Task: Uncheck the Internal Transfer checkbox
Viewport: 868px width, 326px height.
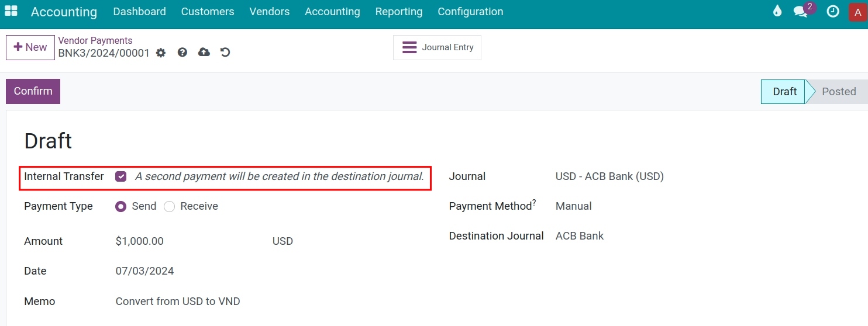Action: [121, 176]
